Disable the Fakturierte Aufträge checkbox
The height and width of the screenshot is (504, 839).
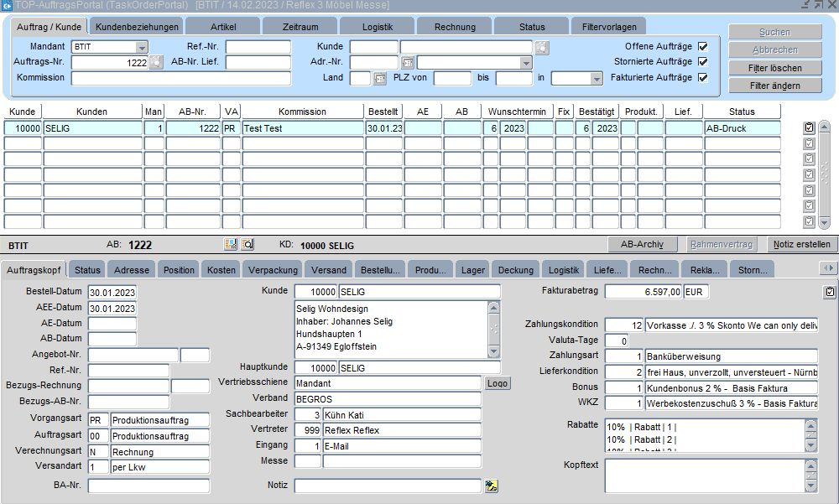pos(703,78)
